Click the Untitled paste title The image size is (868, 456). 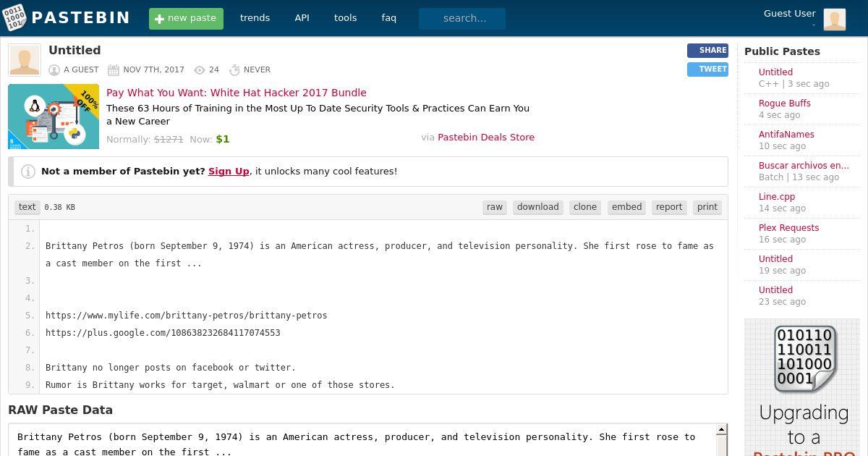click(75, 51)
